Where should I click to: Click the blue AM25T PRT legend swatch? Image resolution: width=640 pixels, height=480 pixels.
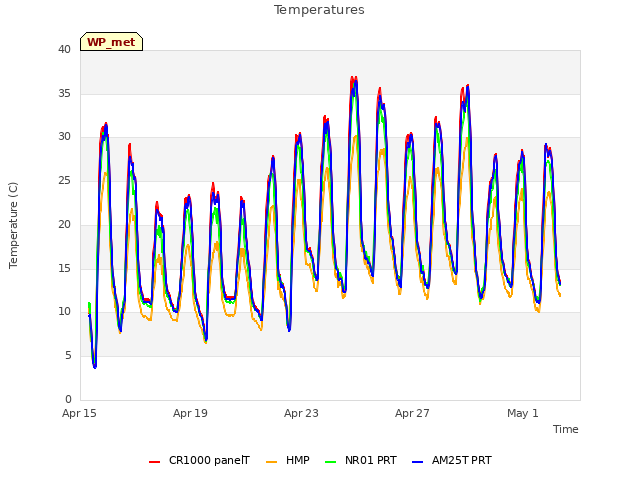click(418, 462)
